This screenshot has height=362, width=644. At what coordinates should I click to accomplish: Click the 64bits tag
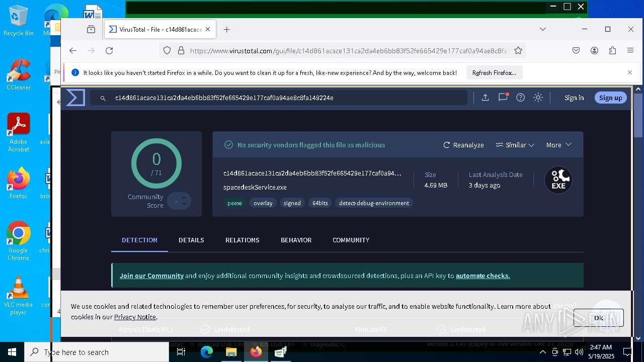click(320, 203)
